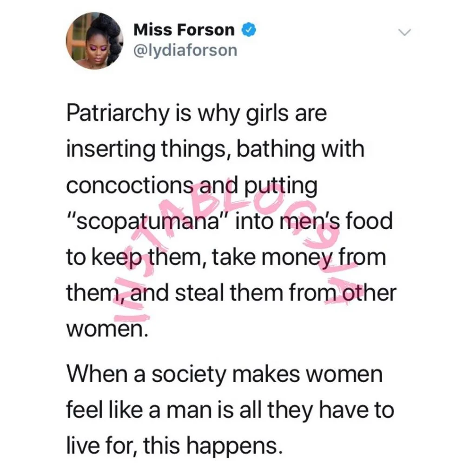The width and height of the screenshot is (476, 476).
Task: Select the word Patriarchy in tweet
Action: coord(117,113)
